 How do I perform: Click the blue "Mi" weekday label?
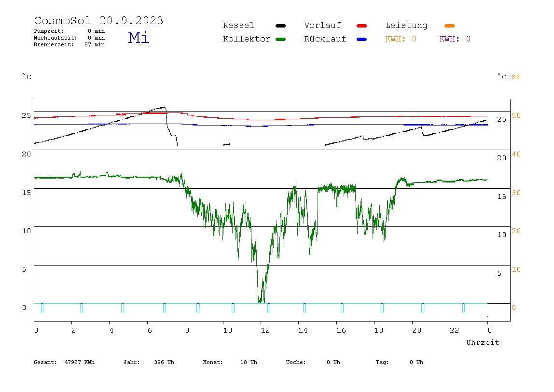point(138,38)
